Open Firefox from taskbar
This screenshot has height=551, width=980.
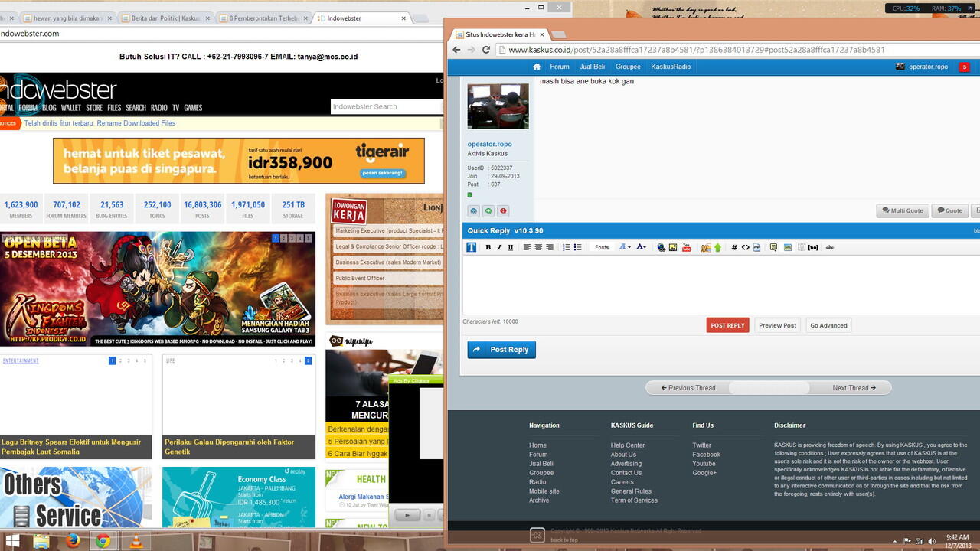pos(73,541)
